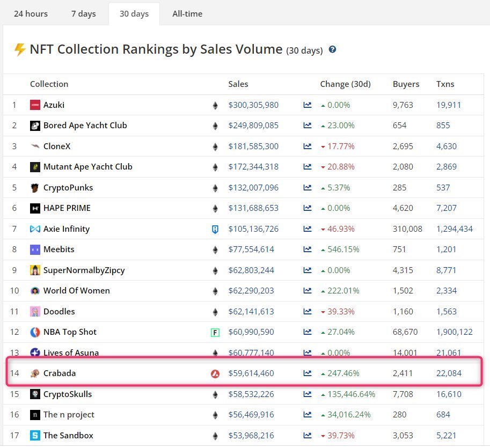This screenshot has width=490, height=448.
Task: Click the Flow blockchain icon in NBA Top Shot row
Action: coord(215,333)
